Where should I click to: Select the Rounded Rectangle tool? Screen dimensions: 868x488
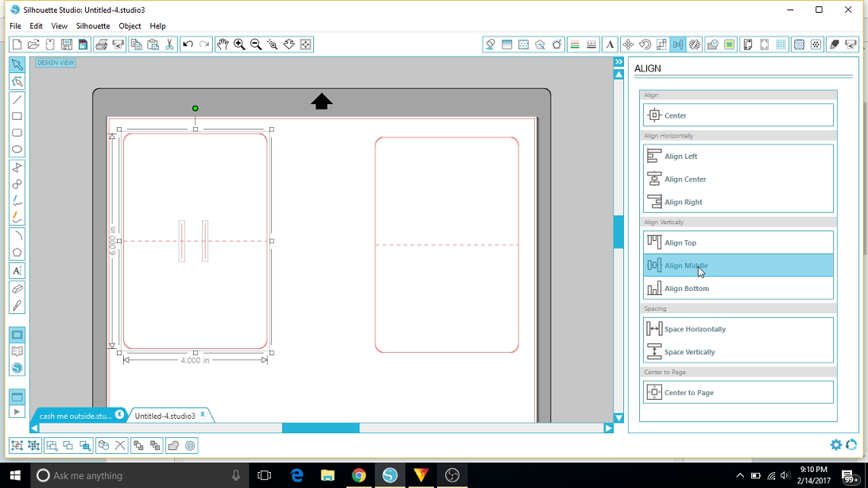coord(17,133)
